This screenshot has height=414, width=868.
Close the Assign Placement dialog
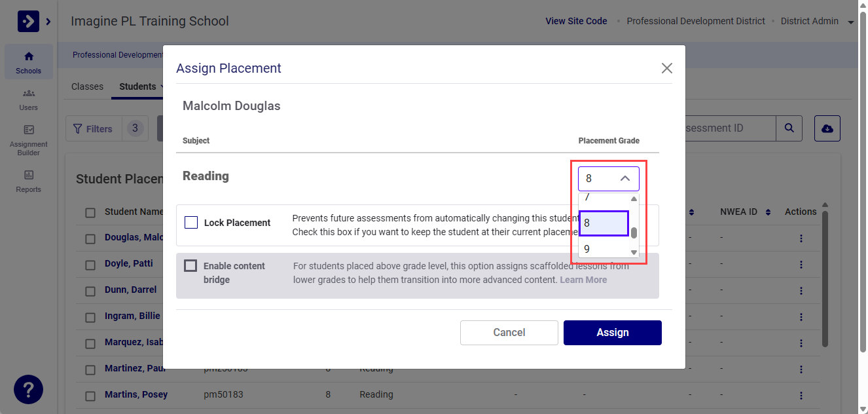(666, 68)
